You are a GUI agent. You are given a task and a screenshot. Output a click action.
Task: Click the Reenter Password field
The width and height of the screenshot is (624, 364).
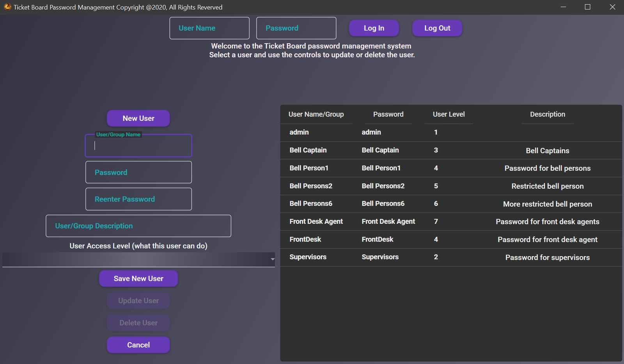[138, 199]
